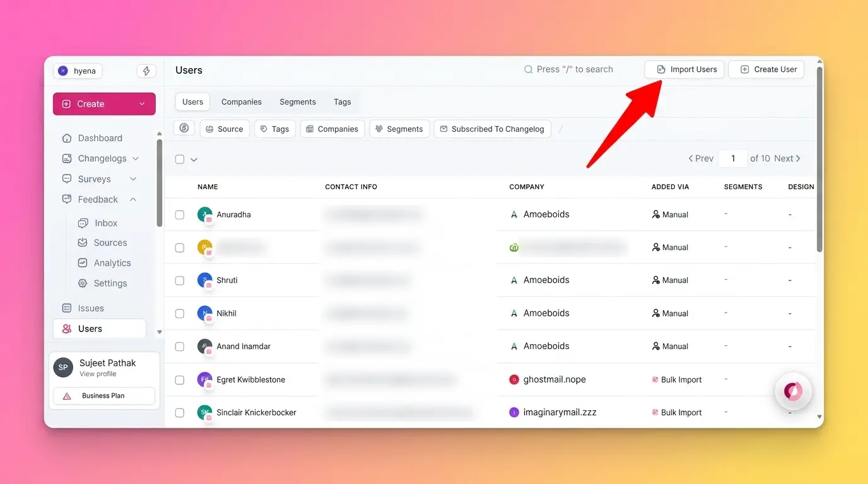Click Anuradha's avatar
The image size is (868, 484).
(x=204, y=214)
